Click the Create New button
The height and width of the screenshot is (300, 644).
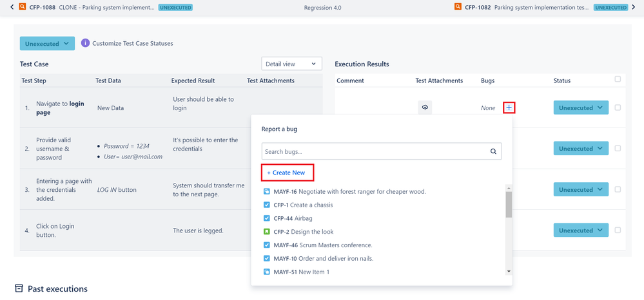tap(288, 173)
